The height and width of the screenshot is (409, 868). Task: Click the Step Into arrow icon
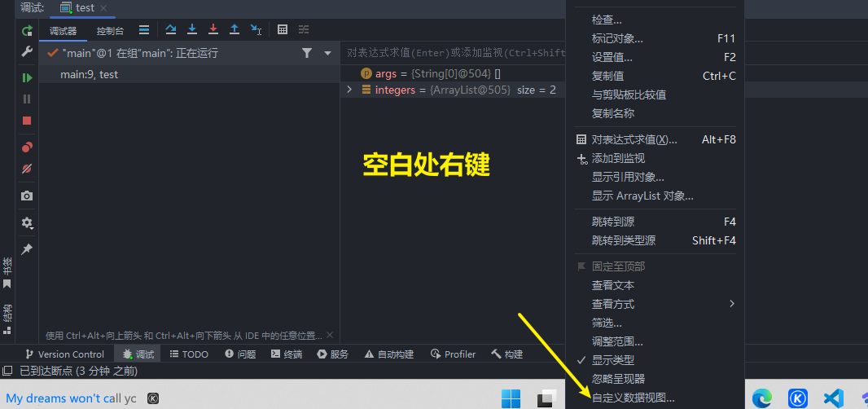click(192, 30)
